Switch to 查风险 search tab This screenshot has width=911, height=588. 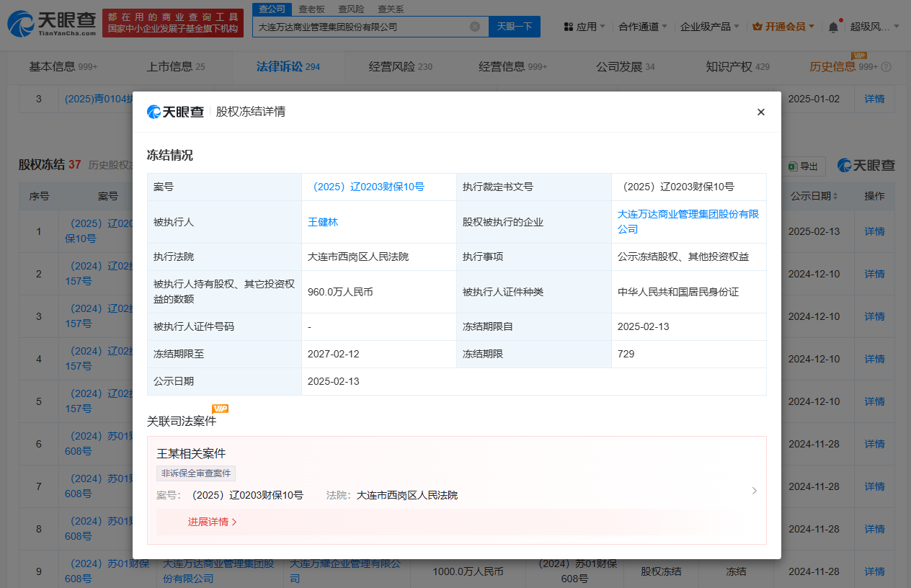351,9
